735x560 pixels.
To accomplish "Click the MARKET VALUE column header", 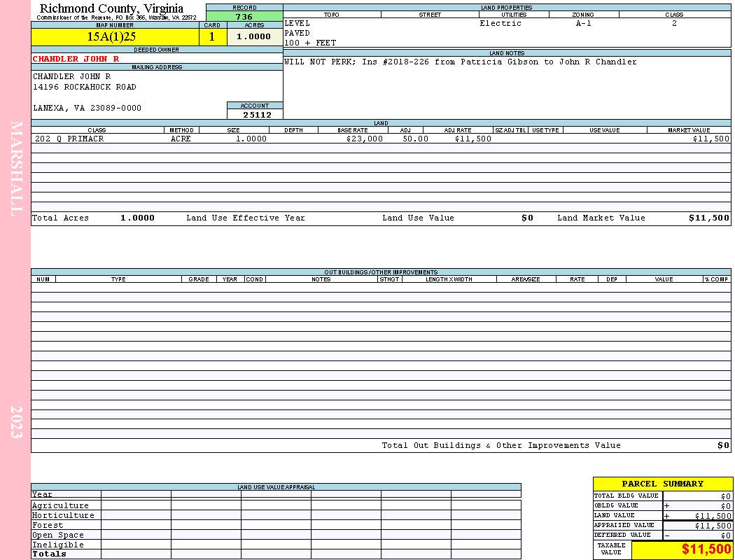I will click(x=689, y=130).
